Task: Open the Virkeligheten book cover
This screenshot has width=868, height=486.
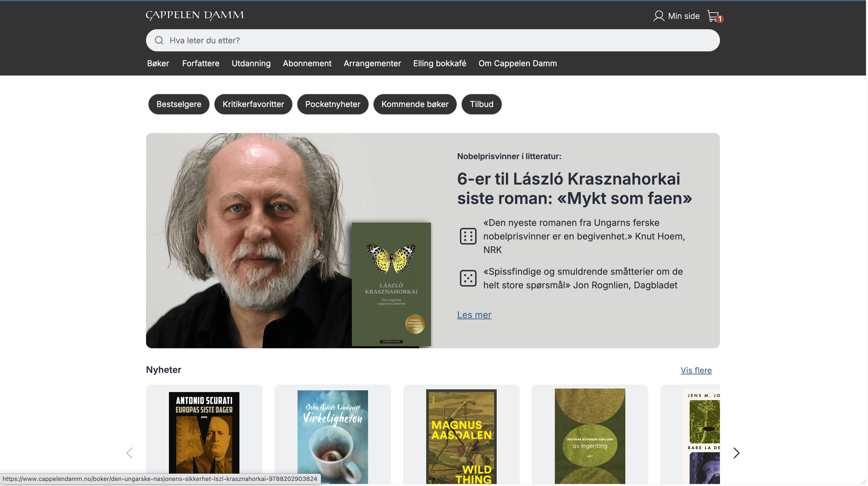Action: coord(333,437)
